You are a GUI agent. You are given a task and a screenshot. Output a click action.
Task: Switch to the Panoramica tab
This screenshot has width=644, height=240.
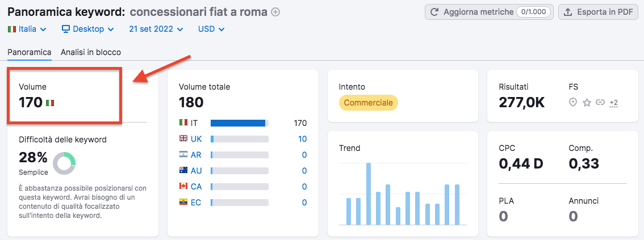click(30, 52)
